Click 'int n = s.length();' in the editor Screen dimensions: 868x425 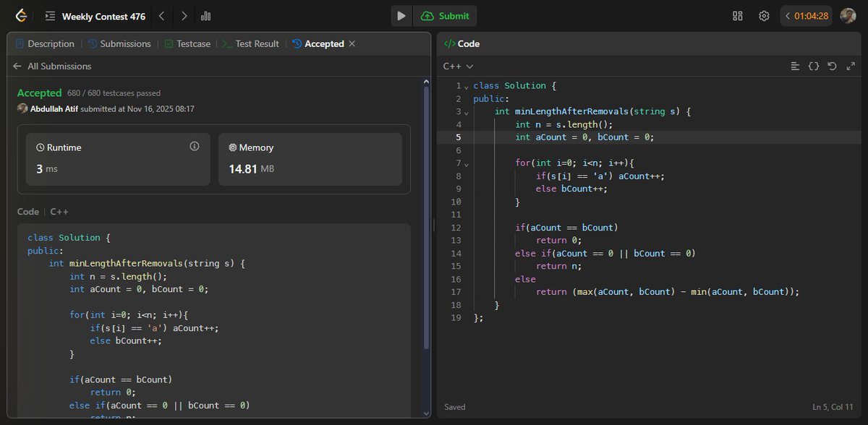pos(563,124)
